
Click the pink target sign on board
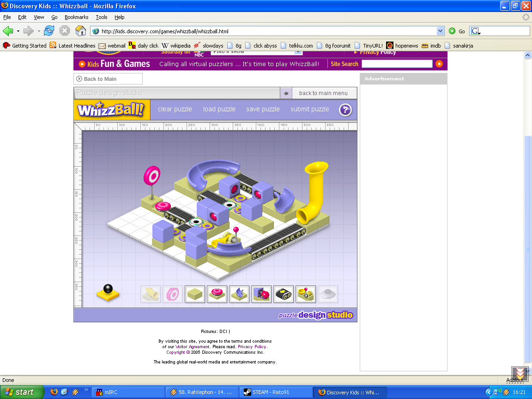point(152,176)
